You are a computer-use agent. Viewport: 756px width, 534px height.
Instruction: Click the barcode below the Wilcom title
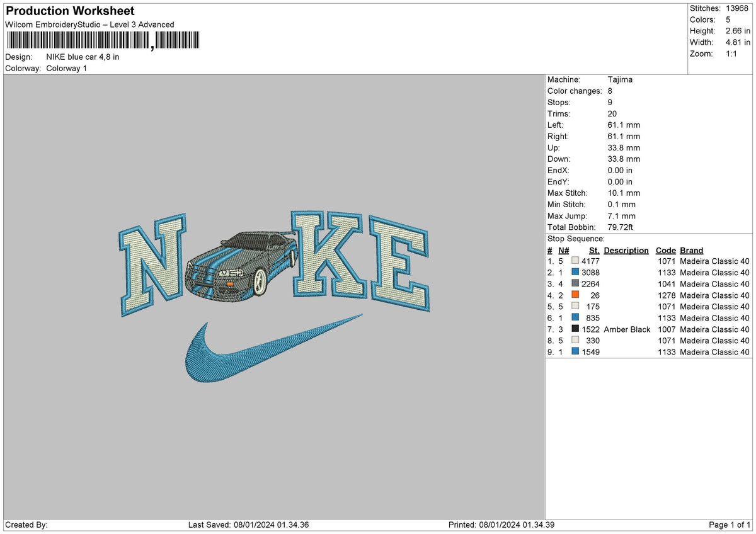(103, 41)
